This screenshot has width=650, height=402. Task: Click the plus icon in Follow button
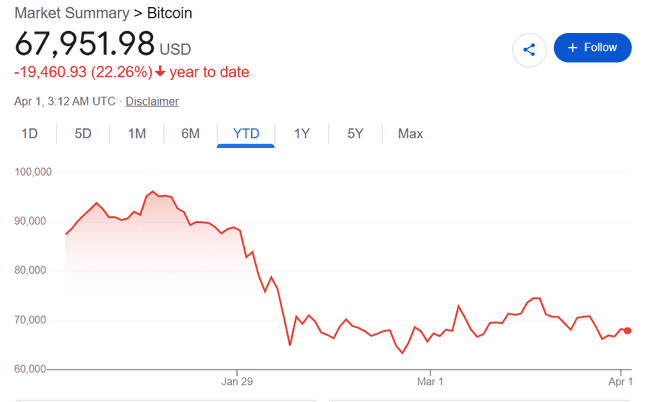tap(573, 48)
